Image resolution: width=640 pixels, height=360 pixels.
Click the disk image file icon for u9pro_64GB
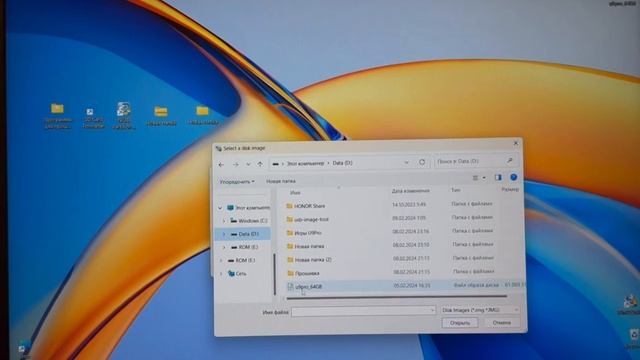coord(290,287)
